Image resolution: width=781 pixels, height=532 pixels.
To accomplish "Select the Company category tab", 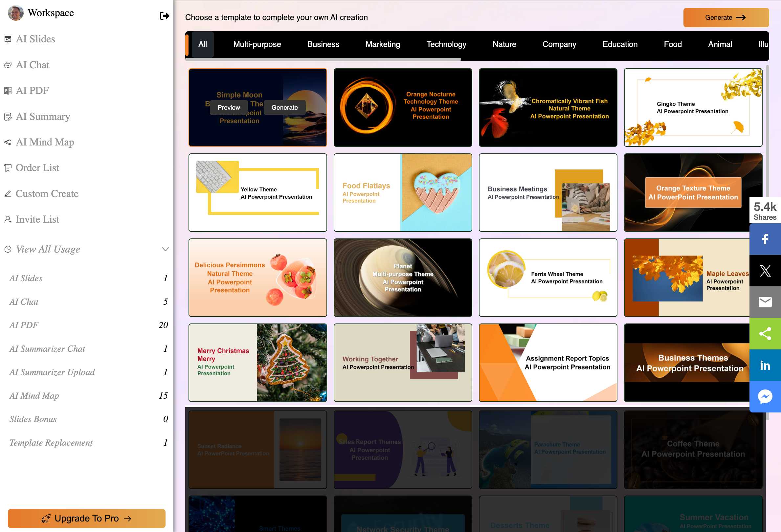I will tap(559, 44).
